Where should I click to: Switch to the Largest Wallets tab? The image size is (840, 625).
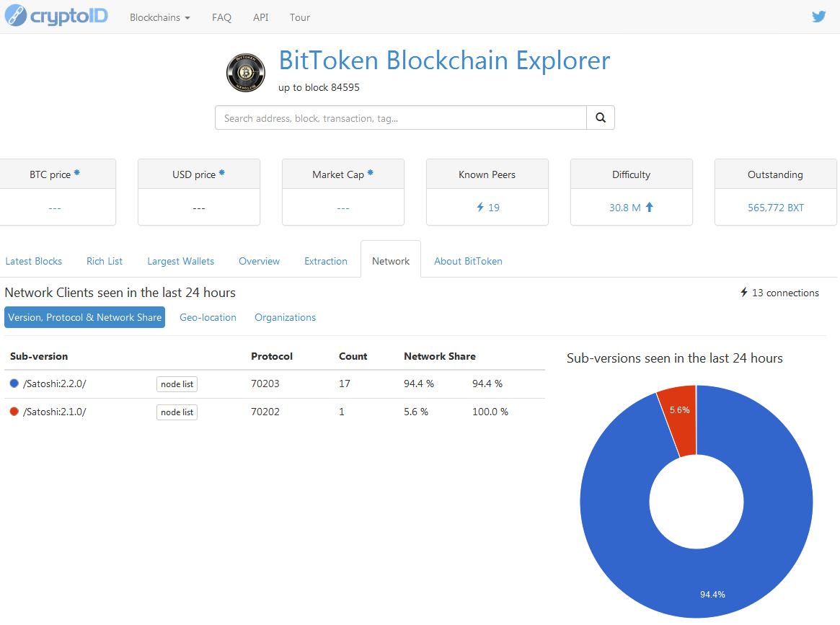click(x=180, y=262)
